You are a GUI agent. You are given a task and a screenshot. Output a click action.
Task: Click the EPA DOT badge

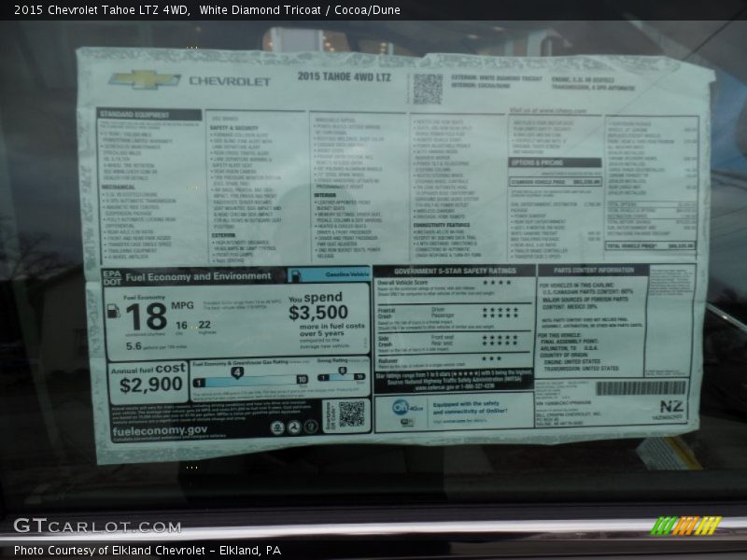pos(112,277)
